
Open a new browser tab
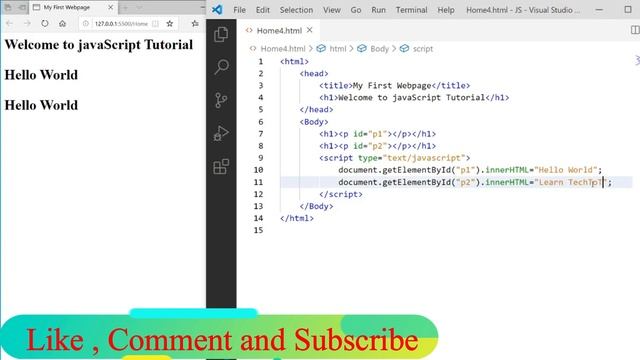[x=125, y=7]
